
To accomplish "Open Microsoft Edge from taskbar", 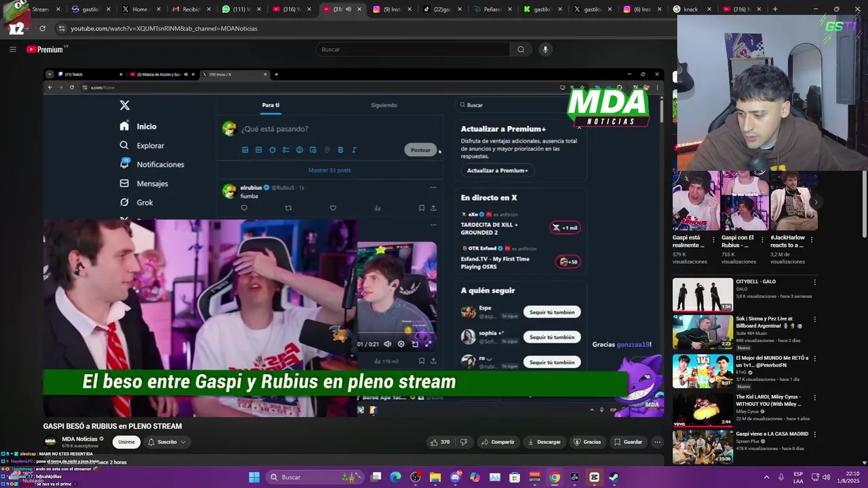I will coord(396,477).
